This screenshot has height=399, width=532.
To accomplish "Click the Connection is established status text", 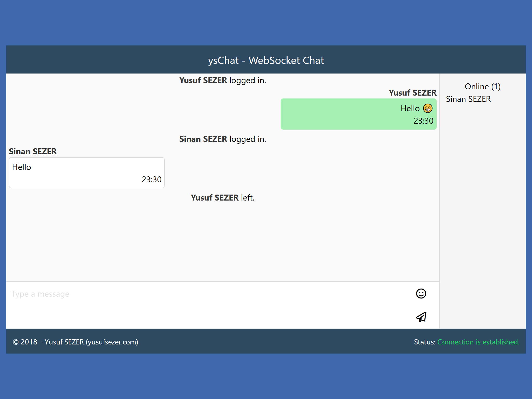I will pyautogui.click(x=478, y=342).
